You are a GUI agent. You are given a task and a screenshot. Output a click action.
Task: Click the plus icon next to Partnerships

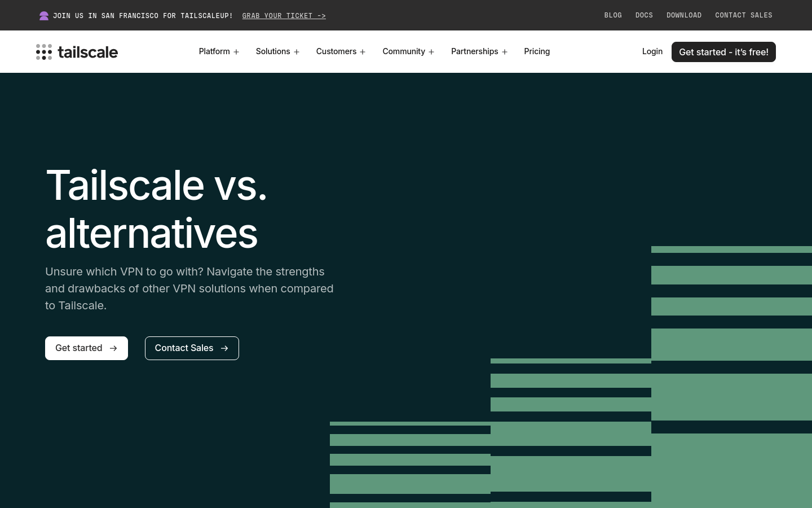[505, 52]
